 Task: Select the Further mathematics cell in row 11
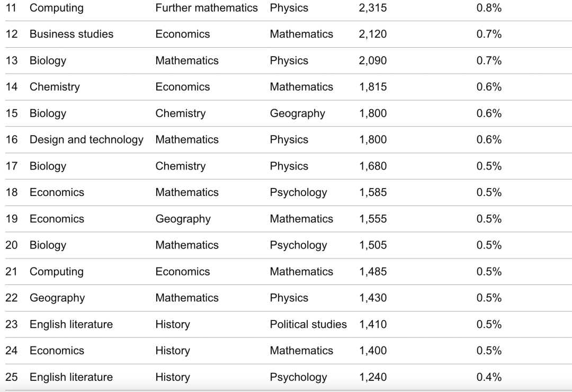(207, 7)
